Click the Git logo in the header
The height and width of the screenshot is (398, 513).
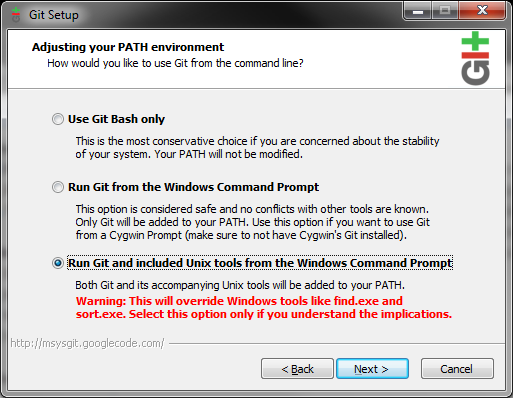point(475,58)
